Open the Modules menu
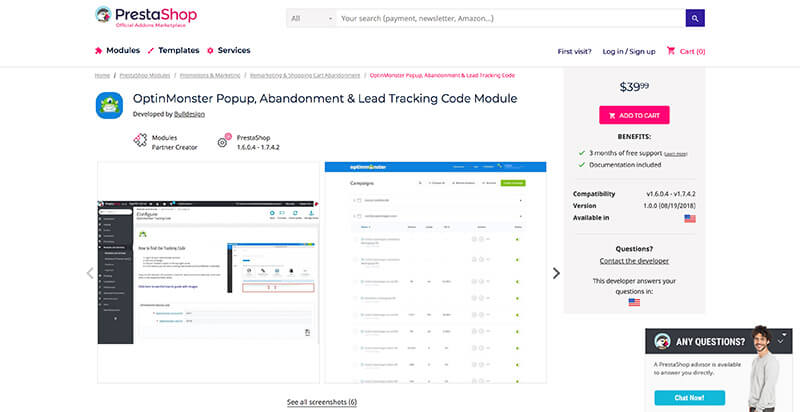800x412 pixels. coord(117,50)
